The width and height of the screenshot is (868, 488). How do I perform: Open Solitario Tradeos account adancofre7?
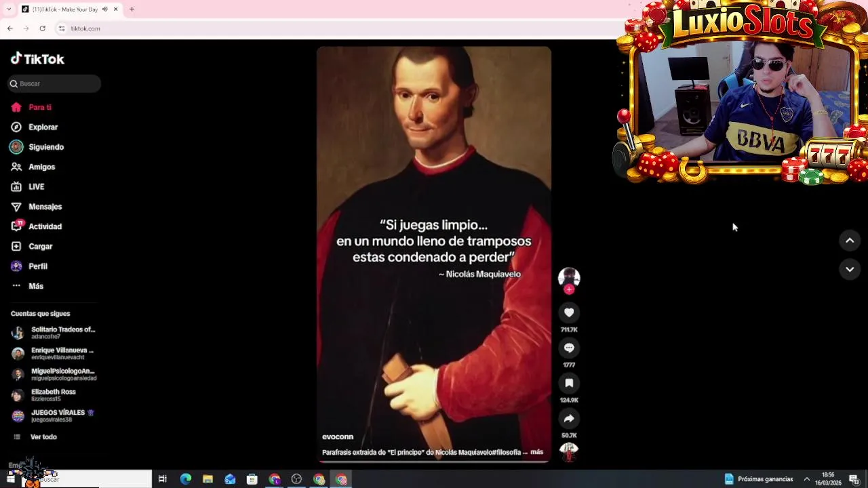54,333
